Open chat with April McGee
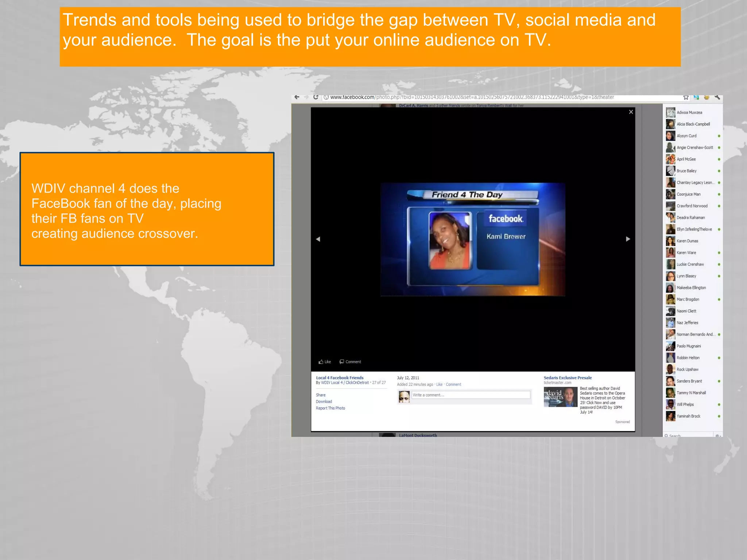 pyautogui.click(x=692, y=159)
